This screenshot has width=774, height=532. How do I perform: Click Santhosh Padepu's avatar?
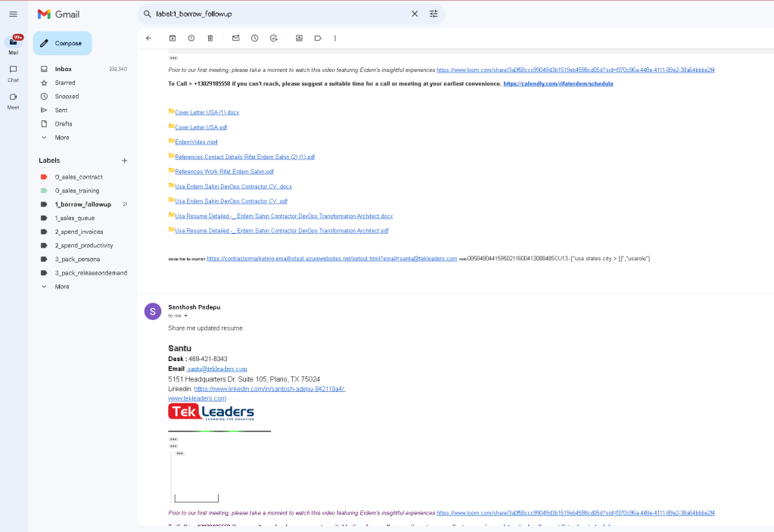click(x=153, y=311)
